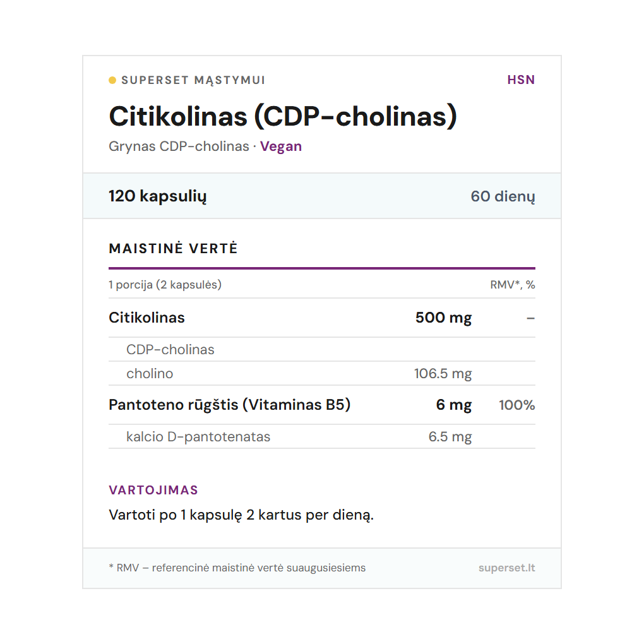Click the RMV*, % column header
Screen dimensions: 644x644
point(512,285)
